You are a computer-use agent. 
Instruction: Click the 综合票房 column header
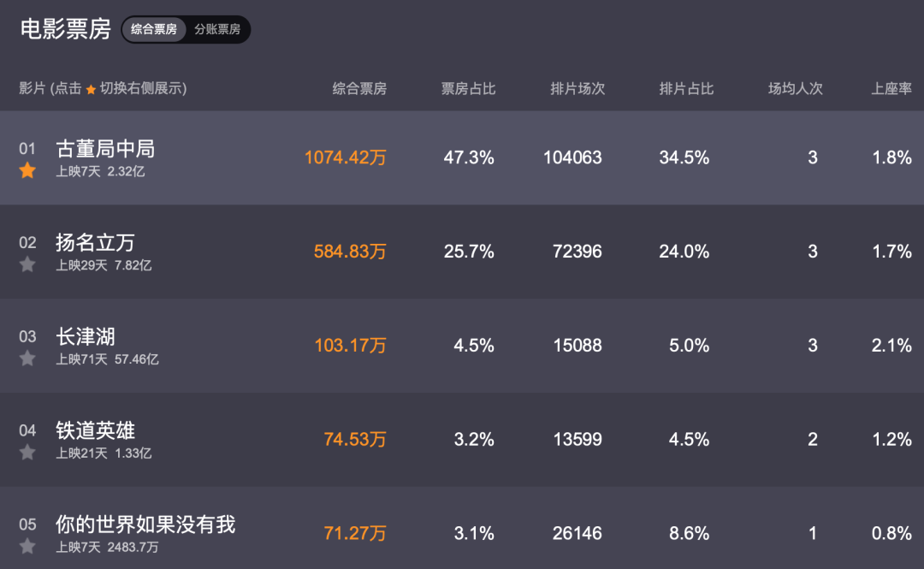click(x=359, y=89)
